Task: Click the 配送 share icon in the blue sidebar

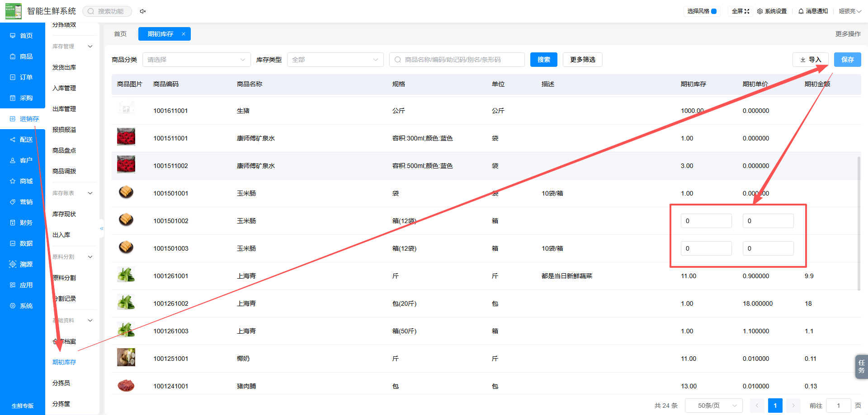Action: (x=13, y=140)
